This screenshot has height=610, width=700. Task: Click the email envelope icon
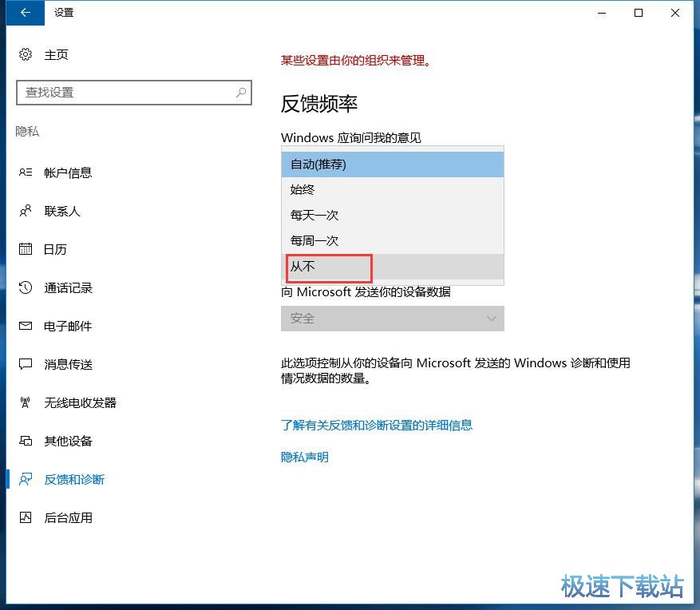pyautogui.click(x=26, y=326)
